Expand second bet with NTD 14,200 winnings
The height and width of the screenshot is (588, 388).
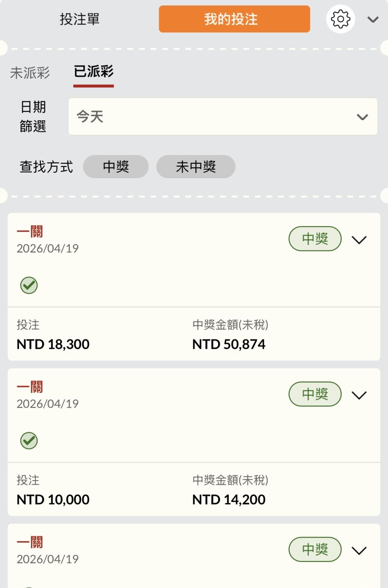(x=359, y=395)
